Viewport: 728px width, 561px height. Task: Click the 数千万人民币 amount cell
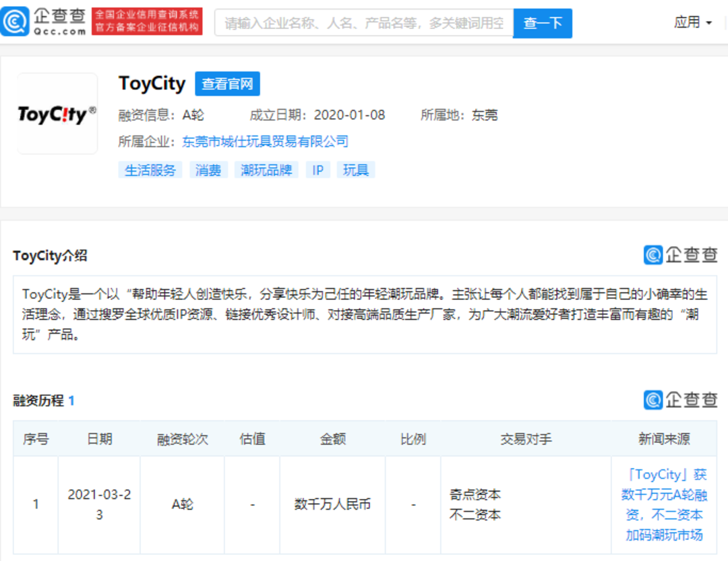point(332,504)
